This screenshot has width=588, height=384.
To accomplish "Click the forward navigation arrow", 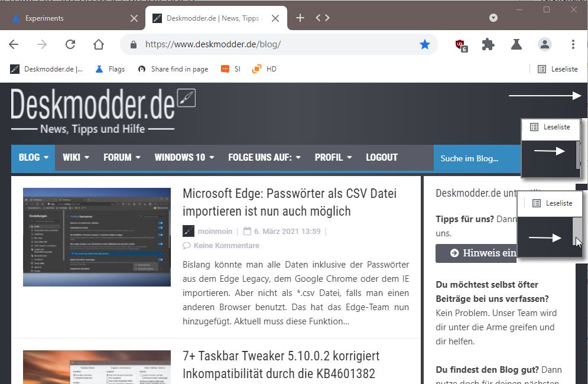I will (x=42, y=44).
